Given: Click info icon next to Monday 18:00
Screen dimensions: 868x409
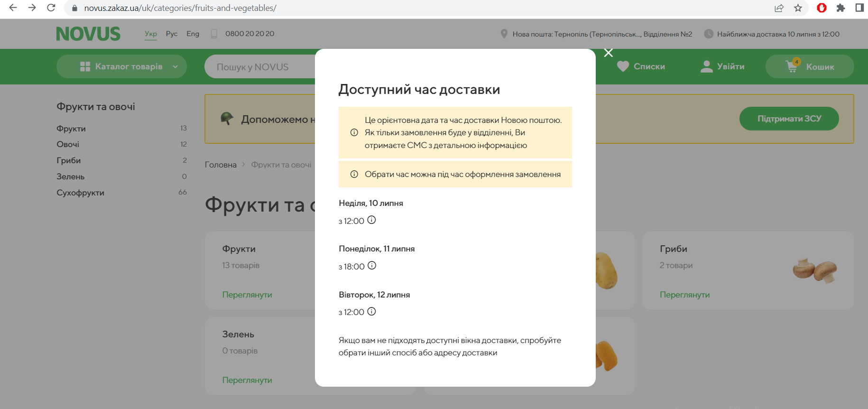Looking at the screenshot, I should click(372, 266).
